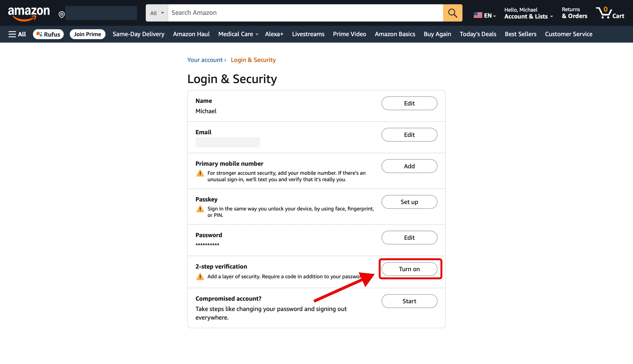Screen dimensions: 633x364
Task: Click the orange search magnifier button
Action: (x=452, y=13)
